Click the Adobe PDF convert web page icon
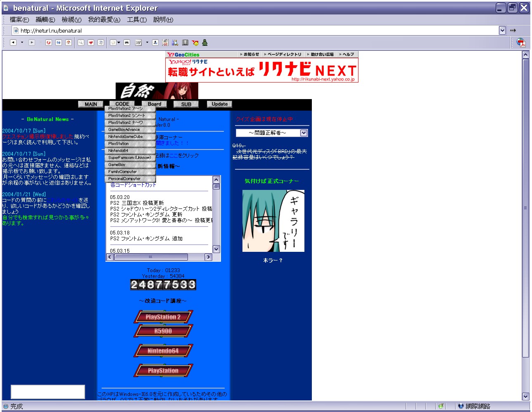This screenshot has height=412, width=532. coord(521,43)
